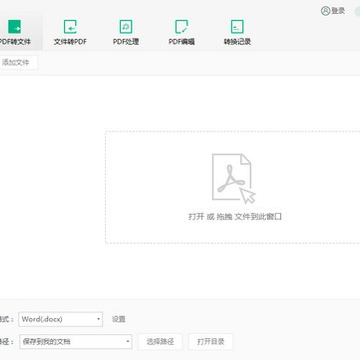360x360 pixels.
Task: Open the 设置 settings link
Action: click(119, 319)
